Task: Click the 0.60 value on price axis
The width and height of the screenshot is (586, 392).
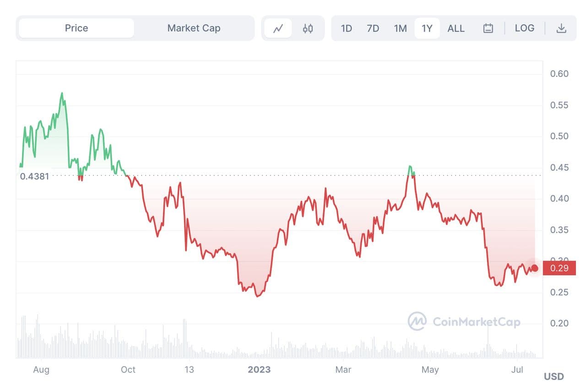Action: [x=559, y=74]
